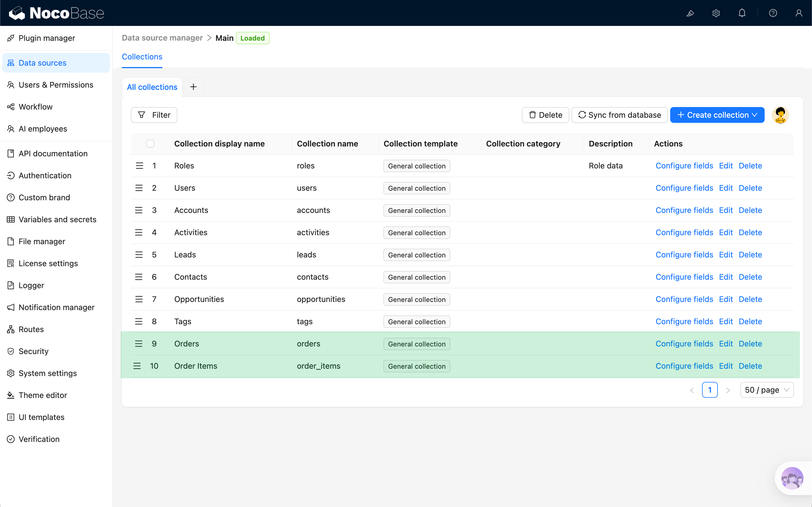The width and height of the screenshot is (812, 507).
Task: Configure fields for the Contacts collection
Action: 684,277
